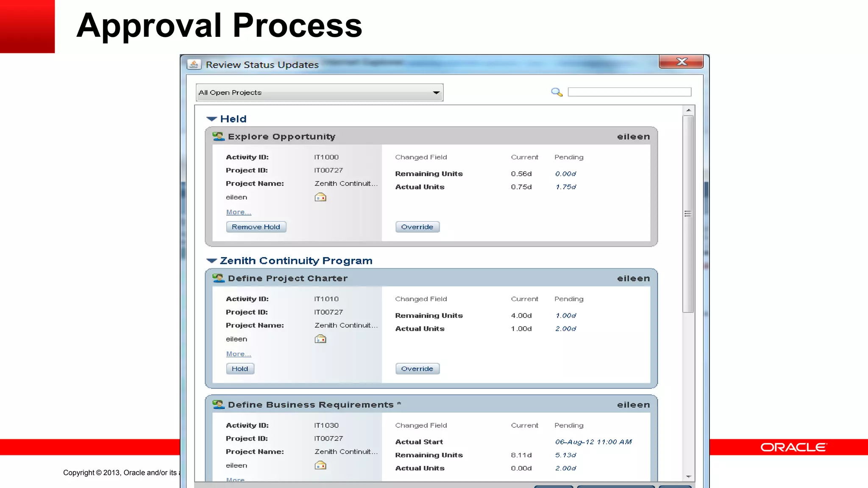868x488 pixels.
Task: Click the activity icon beside Define Project Charter
Action: (x=218, y=278)
